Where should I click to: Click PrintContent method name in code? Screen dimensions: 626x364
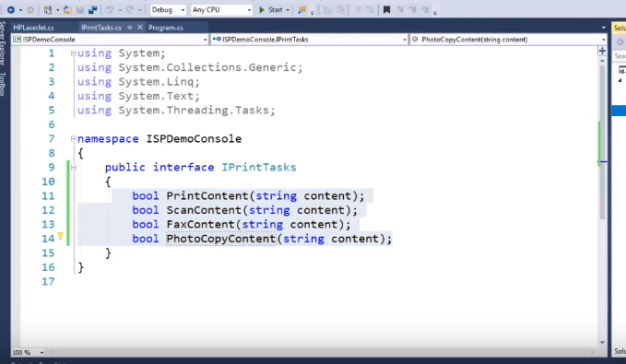click(x=207, y=196)
